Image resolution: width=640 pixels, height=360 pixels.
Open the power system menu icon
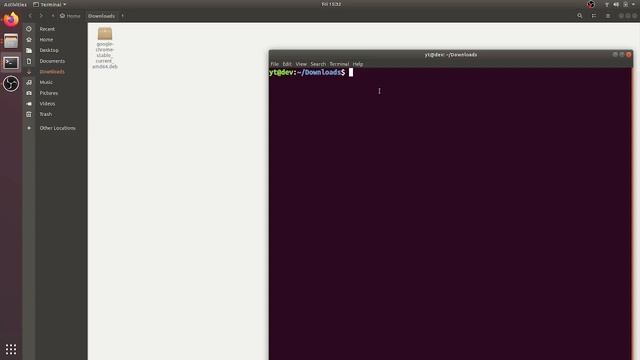click(626, 4)
